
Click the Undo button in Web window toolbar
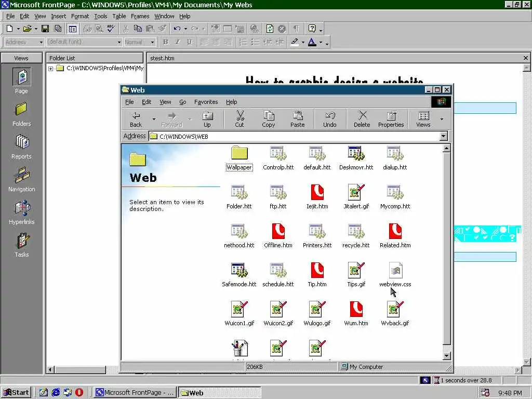tap(330, 119)
